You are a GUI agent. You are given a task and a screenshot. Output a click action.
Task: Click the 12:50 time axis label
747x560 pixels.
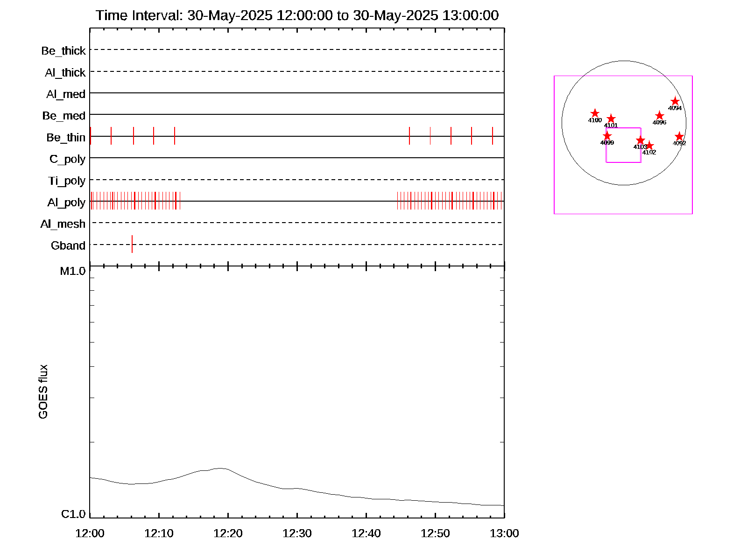pyautogui.click(x=435, y=533)
